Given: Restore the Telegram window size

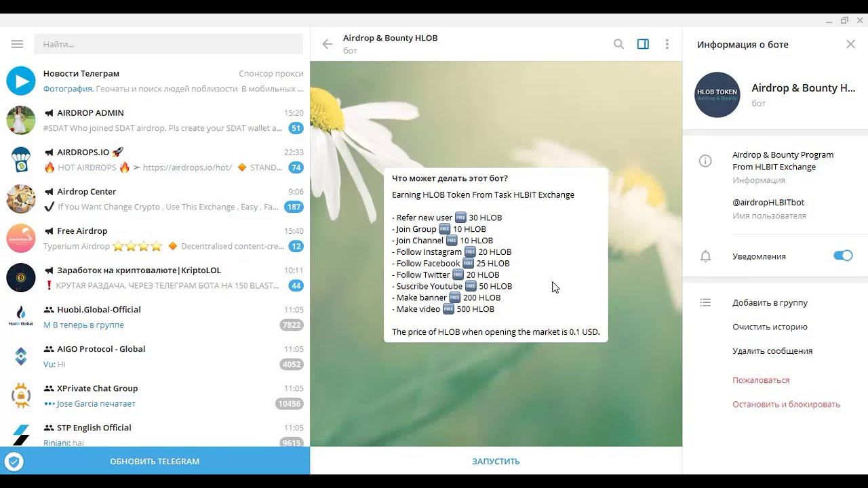Looking at the screenshot, I should 844,20.
